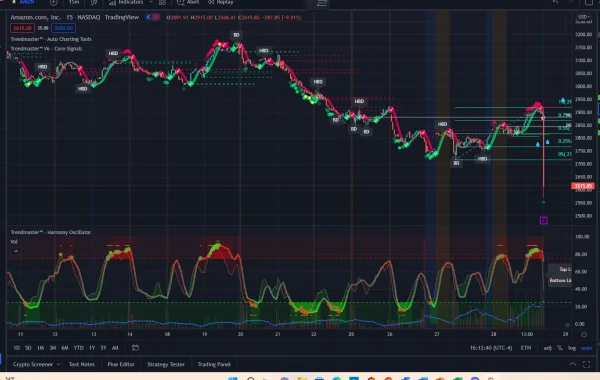Select the 1Y date range
600x380 pixels.
92,348
